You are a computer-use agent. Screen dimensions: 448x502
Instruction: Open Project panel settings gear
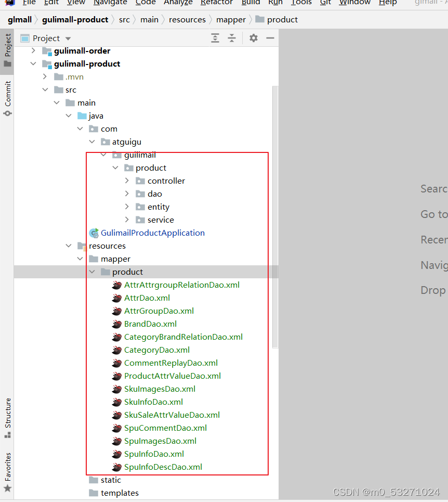coord(254,38)
